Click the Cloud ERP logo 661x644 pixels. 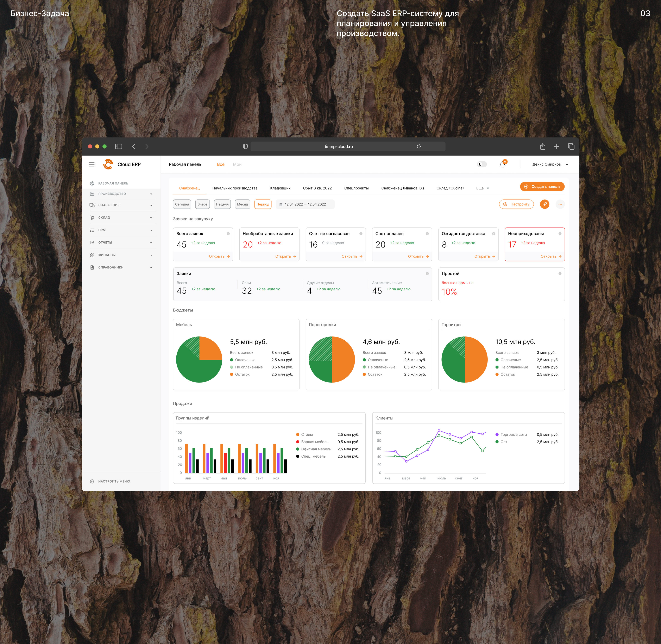click(108, 164)
